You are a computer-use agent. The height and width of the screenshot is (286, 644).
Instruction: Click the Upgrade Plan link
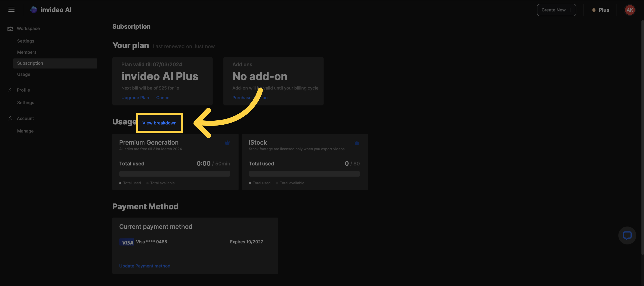pyautogui.click(x=135, y=98)
